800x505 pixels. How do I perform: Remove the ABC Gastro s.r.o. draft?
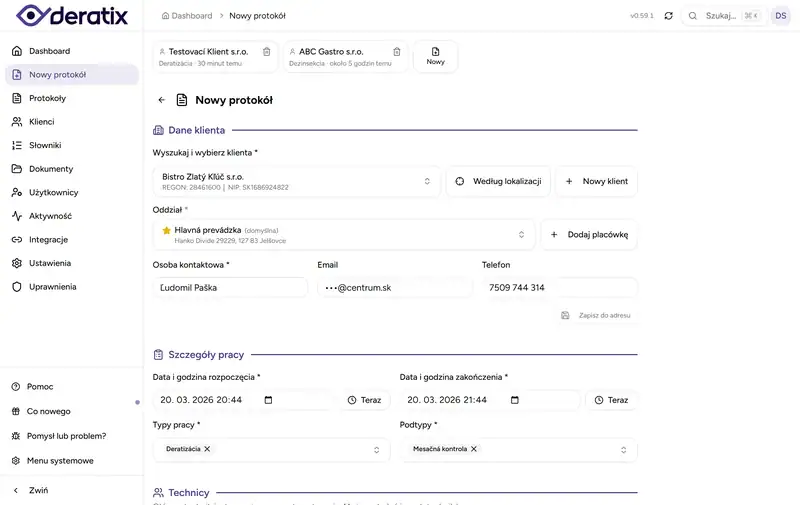pyautogui.click(x=397, y=51)
